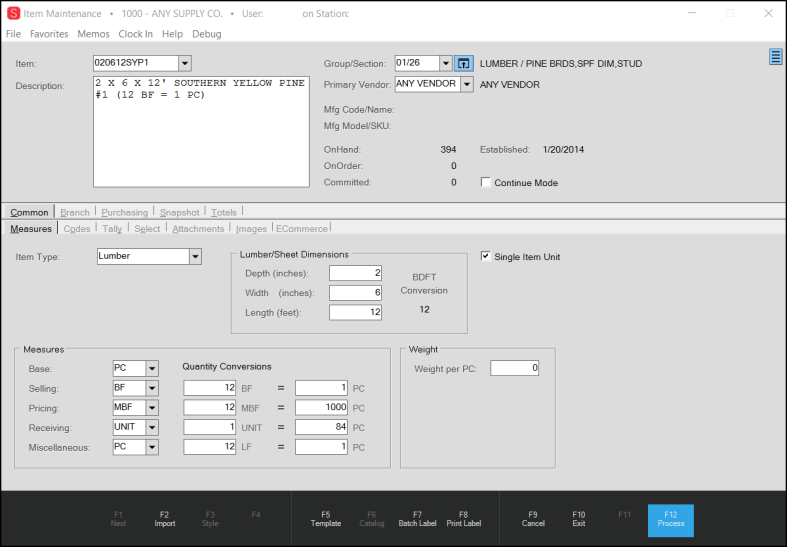Click the OnHand value 394
The image size is (787, 547).
click(448, 150)
